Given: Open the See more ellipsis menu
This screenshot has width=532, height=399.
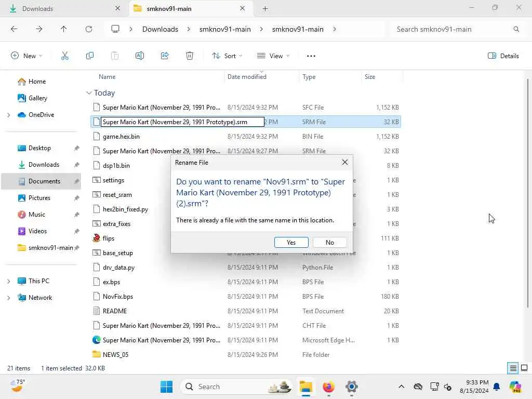Looking at the screenshot, I should tap(311, 56).
